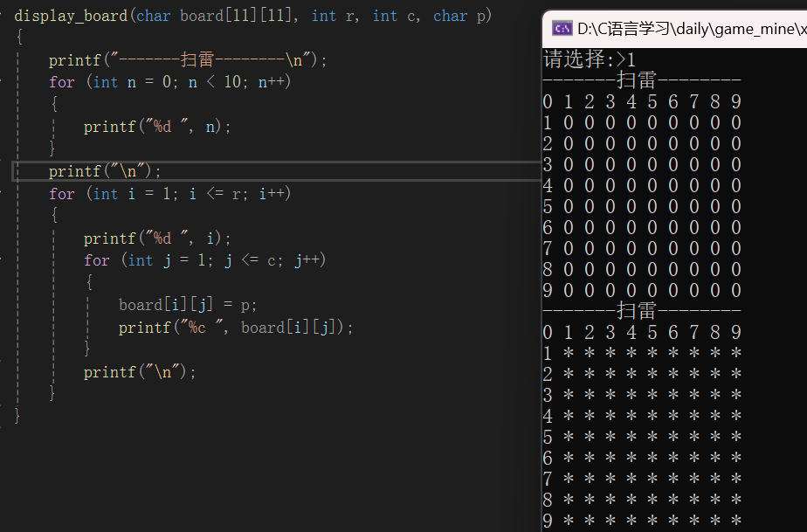This screenshot has width=807, height=532.
Task: Click the 'printf("%d ", n);' line
Action: coord(157,127)
